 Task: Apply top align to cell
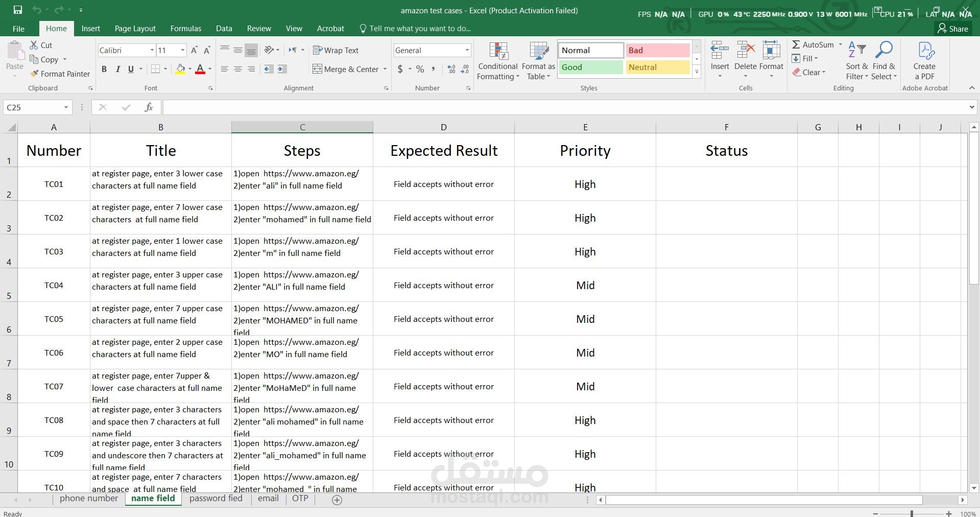(x=225, y=50)
